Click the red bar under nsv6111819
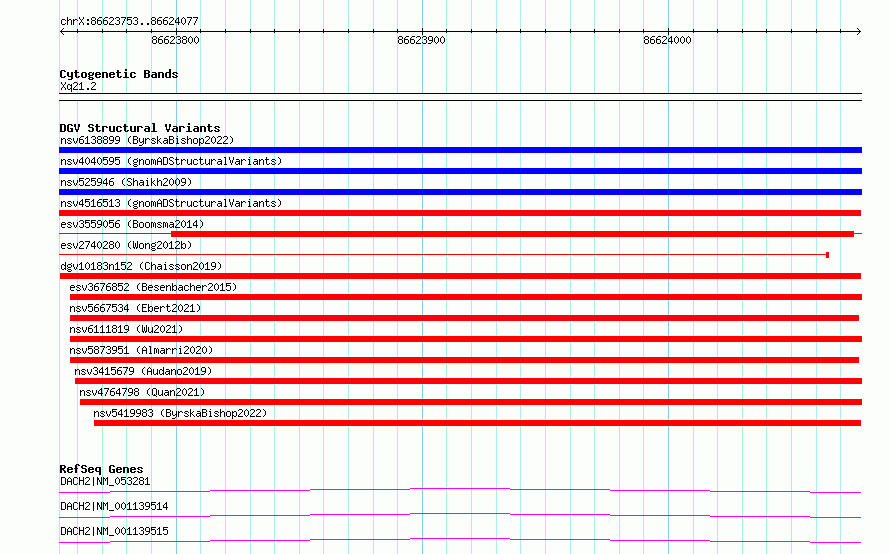This screenshot has width=890, height=554. (x=466, y=339)
